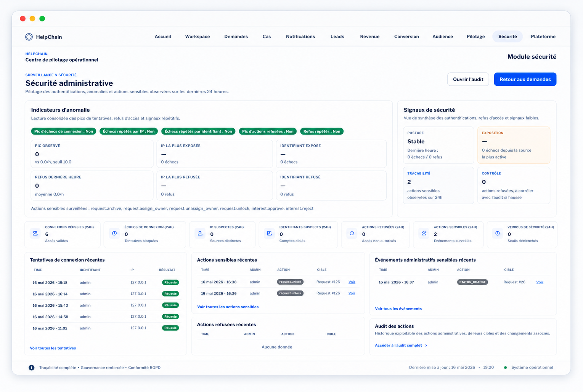583x392 pixels.
Task: Click the Réussie badge in the 16:14 row
Action: point(170,294)
